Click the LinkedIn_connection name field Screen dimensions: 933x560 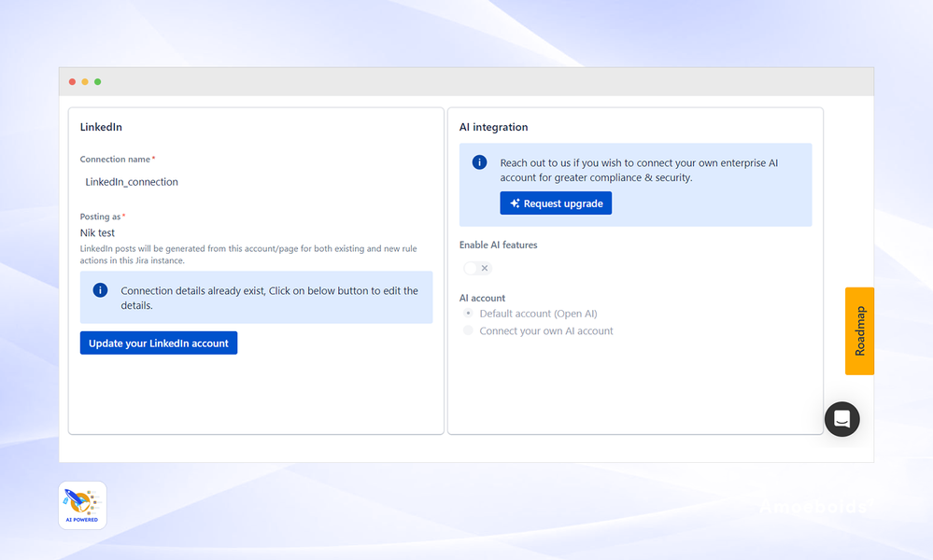click(131, 181)
